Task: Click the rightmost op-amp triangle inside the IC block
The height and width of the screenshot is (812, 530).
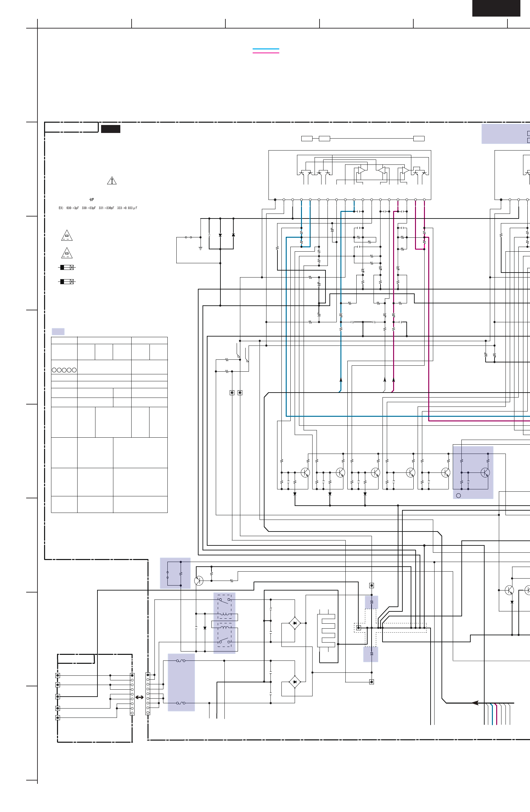Action: [405, 169]
